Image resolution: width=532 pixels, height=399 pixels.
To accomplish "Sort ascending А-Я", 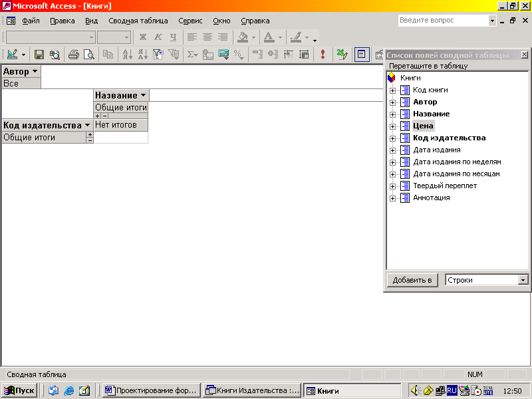I will tap(127, 55).
